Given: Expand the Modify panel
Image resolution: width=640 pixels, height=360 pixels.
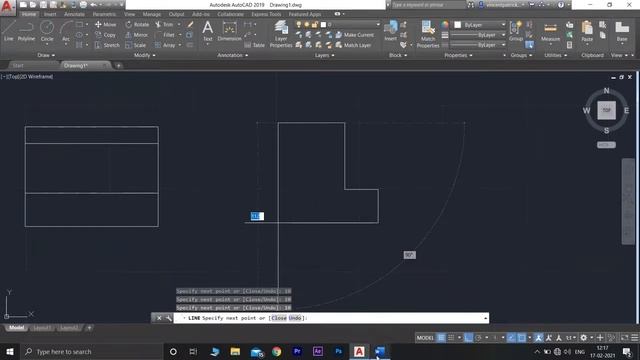Looking at the screenshot, I should [144, 55].
